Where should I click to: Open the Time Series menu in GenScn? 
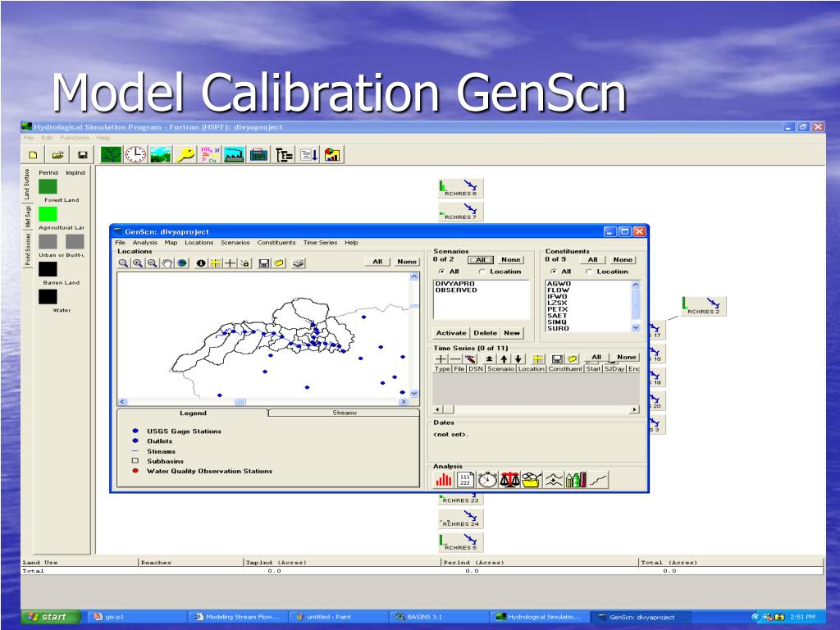[321, 243]
